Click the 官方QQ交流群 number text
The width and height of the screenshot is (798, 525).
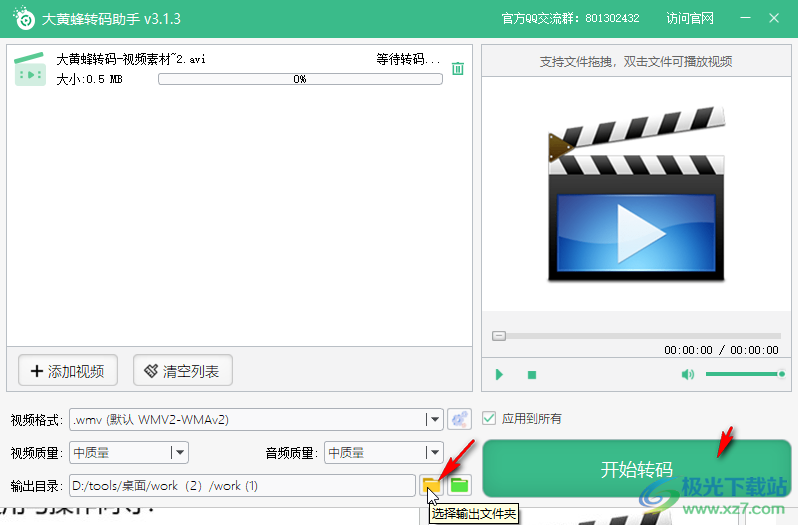click(571, 19)
